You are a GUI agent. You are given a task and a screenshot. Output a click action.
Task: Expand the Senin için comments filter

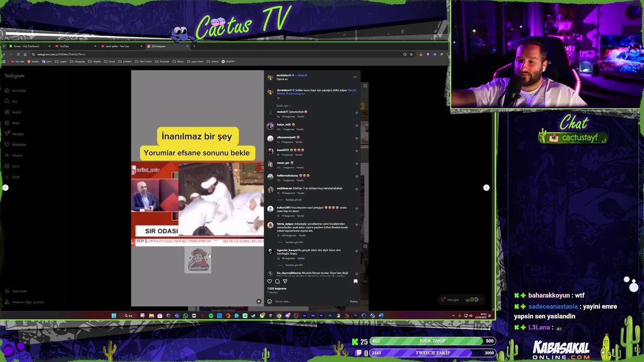pos(283,106)
